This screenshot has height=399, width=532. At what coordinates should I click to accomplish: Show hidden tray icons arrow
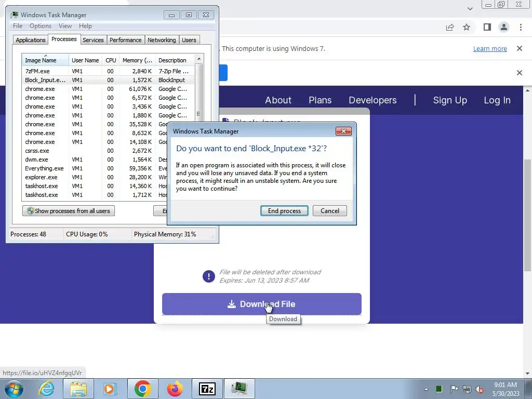[x=426, y=389]
